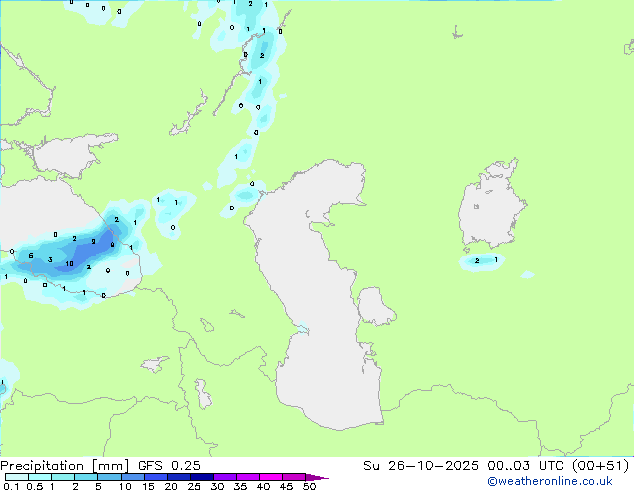Click the '3' precipitation value on map

(50, 260)
